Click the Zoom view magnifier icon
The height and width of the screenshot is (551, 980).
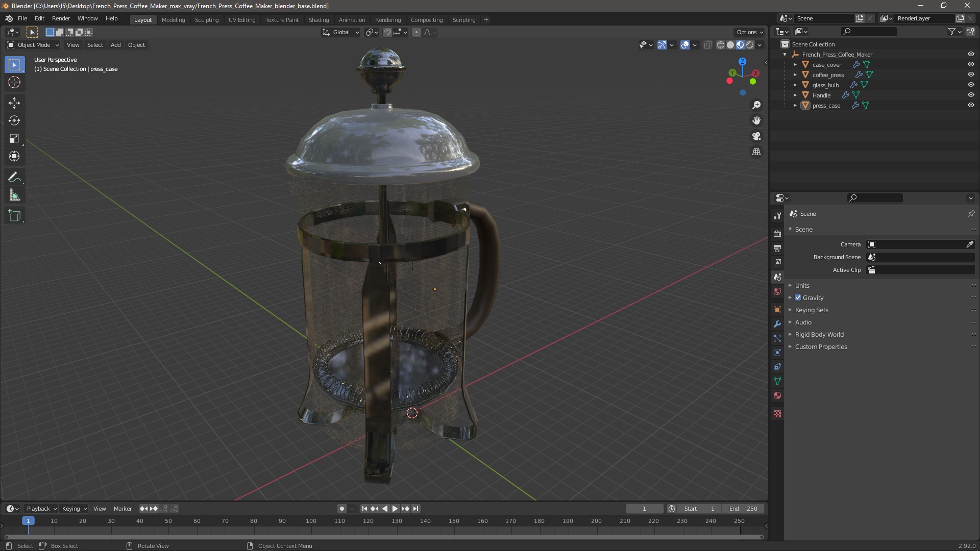click(x=756, y=105)
